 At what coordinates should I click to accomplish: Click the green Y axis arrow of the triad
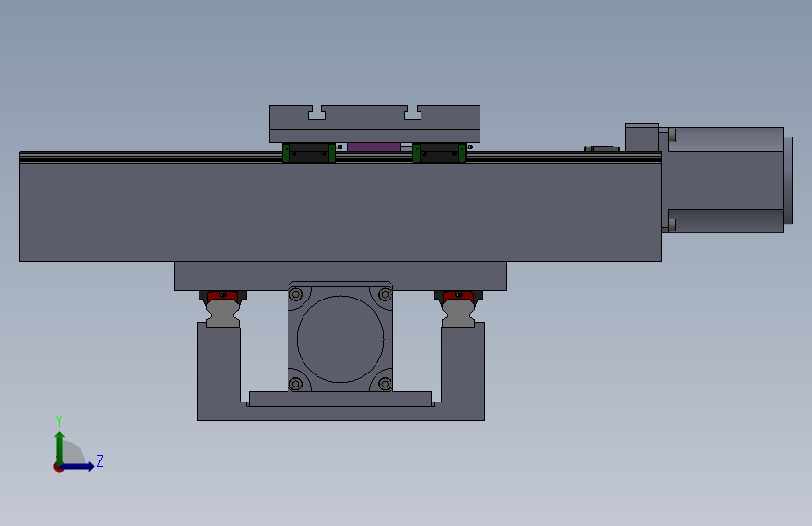click(x=60, y=448)
